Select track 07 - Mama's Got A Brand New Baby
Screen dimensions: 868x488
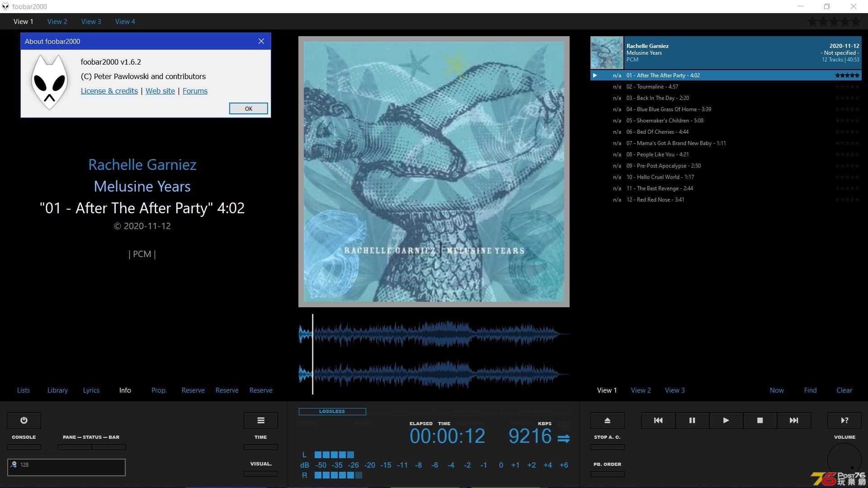click(x=726, y=143)
